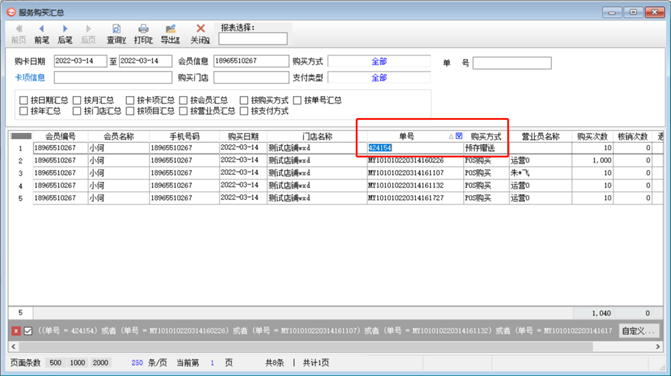This screenshot has height=376, width=671.
Task: Click the 单号 search input field
Action: coord(512,63)
